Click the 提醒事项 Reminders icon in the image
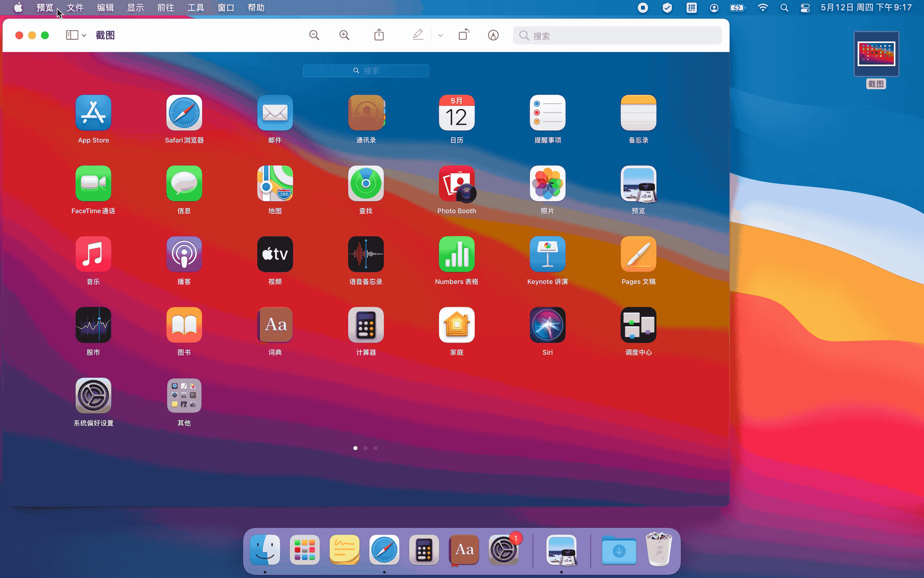The image size is (924, 578). (x=548, y=113)
